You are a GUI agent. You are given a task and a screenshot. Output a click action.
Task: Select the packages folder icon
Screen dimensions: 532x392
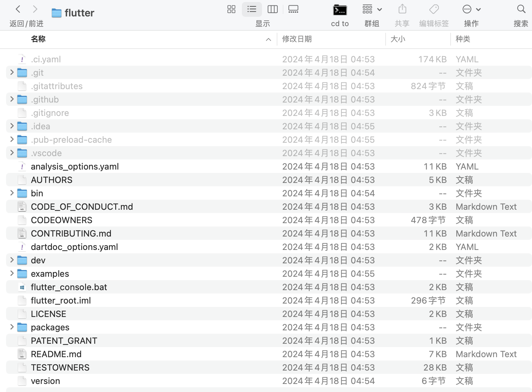(x=22, y=327)
